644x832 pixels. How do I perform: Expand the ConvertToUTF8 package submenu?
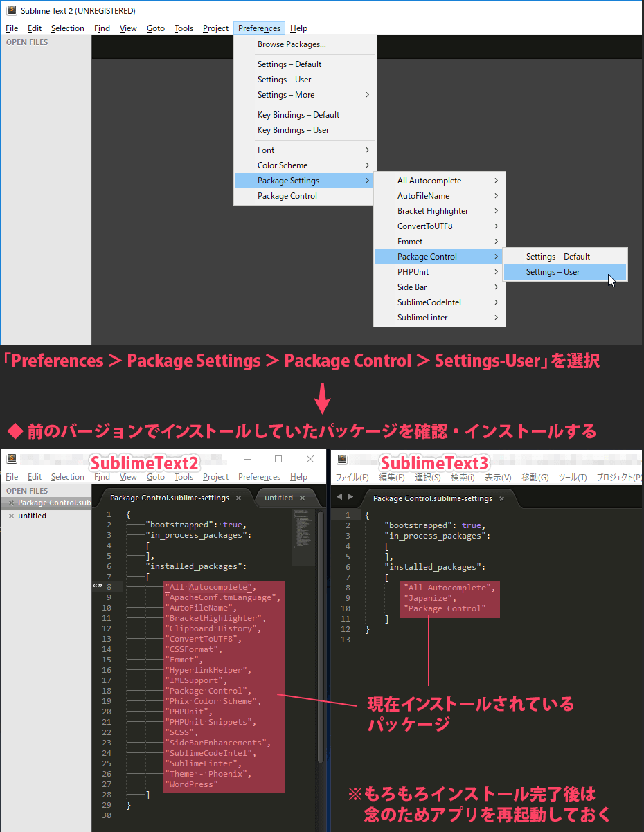[440, 226]
